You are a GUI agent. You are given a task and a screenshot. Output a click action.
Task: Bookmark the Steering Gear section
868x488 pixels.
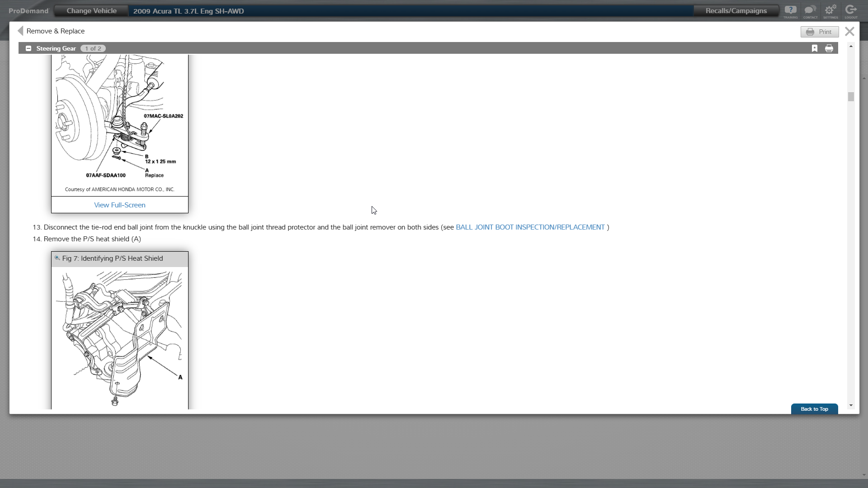coord(815,48)
